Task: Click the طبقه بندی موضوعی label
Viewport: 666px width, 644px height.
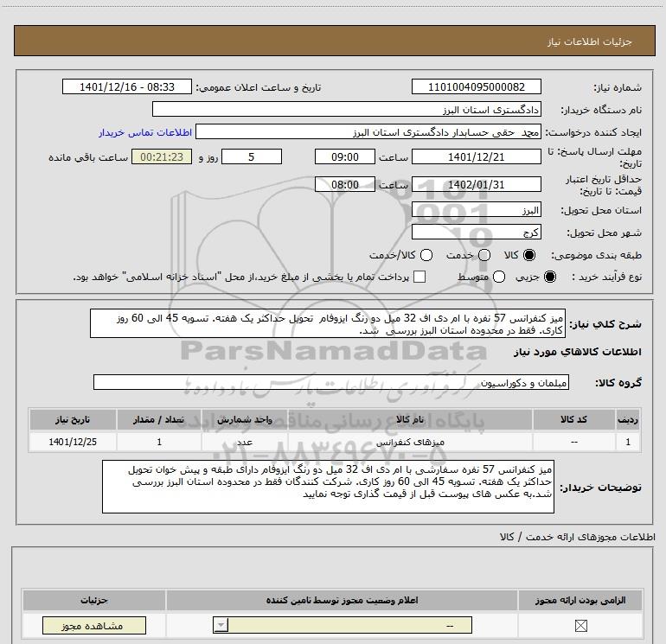Action: (x=596, y=255)
